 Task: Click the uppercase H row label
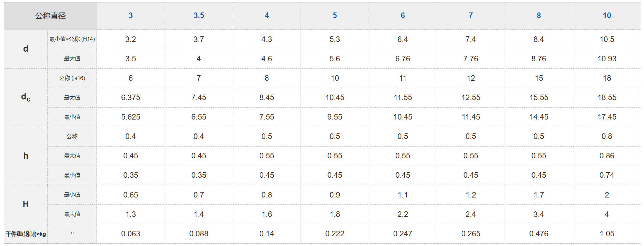(x=26, y=204)
